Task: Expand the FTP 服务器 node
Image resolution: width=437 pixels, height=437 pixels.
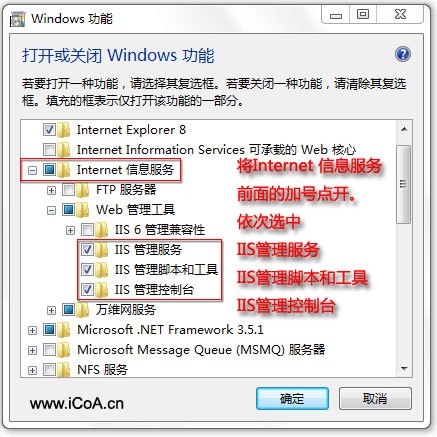Action: 51,190
